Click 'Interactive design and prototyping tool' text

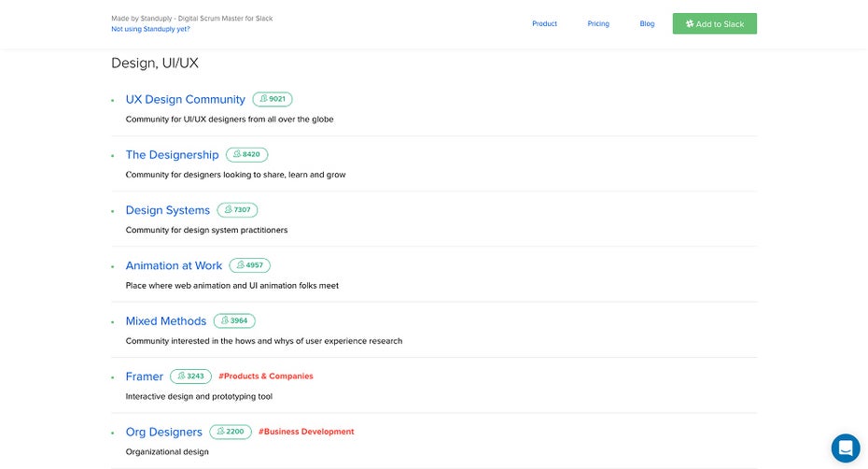[x=200, y=396]
